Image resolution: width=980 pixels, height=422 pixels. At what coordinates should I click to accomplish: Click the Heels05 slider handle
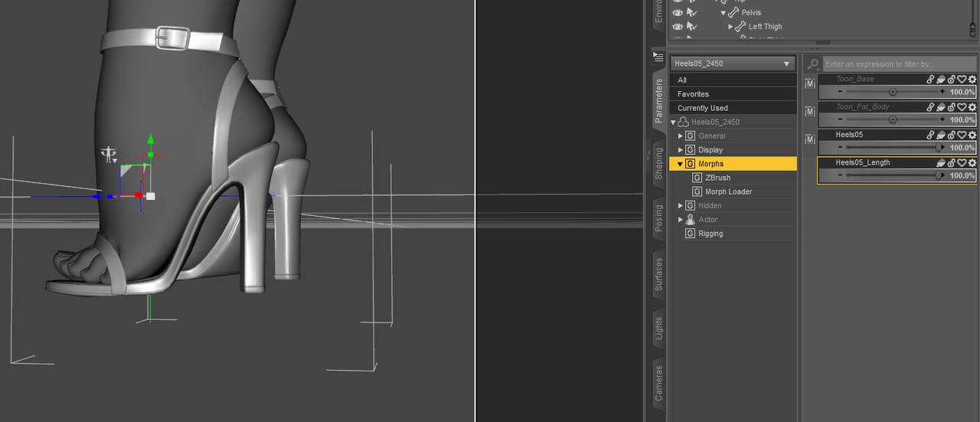click(x=939, y=148)
